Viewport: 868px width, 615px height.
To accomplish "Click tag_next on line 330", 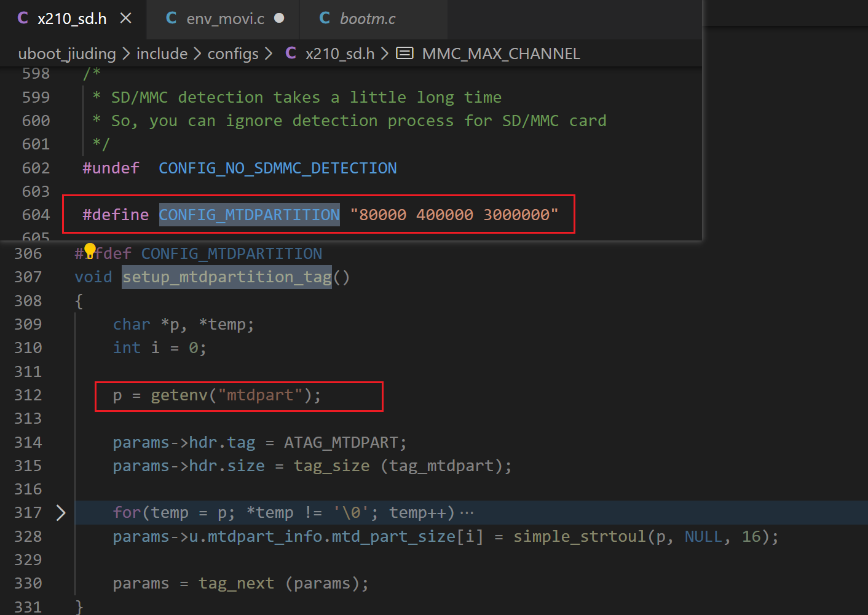I will (236, 583).
